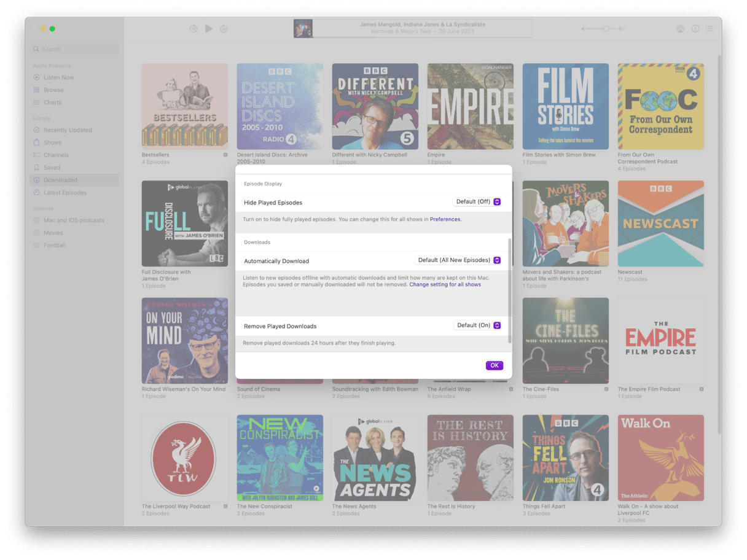Image resolution: width=747 pixels, height=560 pixels.
Task: Click Change setting for all shows link
Action: (x=445, y=285)
